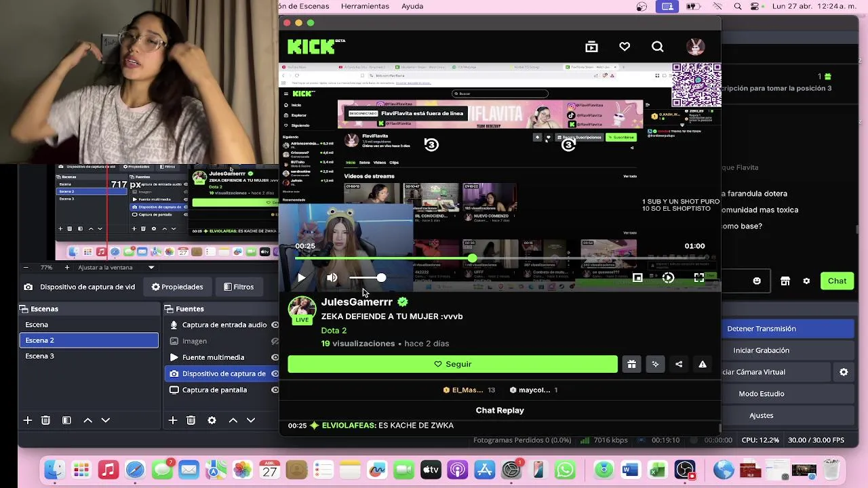
Task: Open the Ayuda menu
Action: [x=412, y=6]
